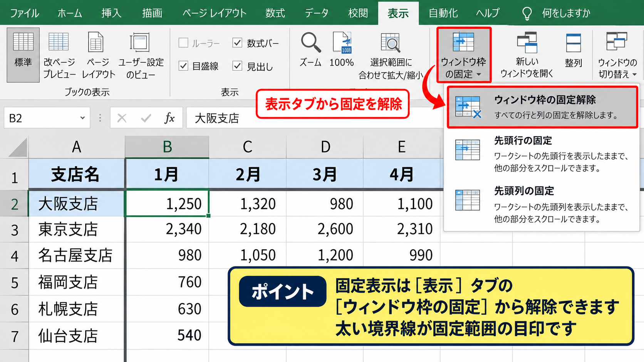Select row 4 header
This screenshot has height=362, width=644.
[14, 256]
